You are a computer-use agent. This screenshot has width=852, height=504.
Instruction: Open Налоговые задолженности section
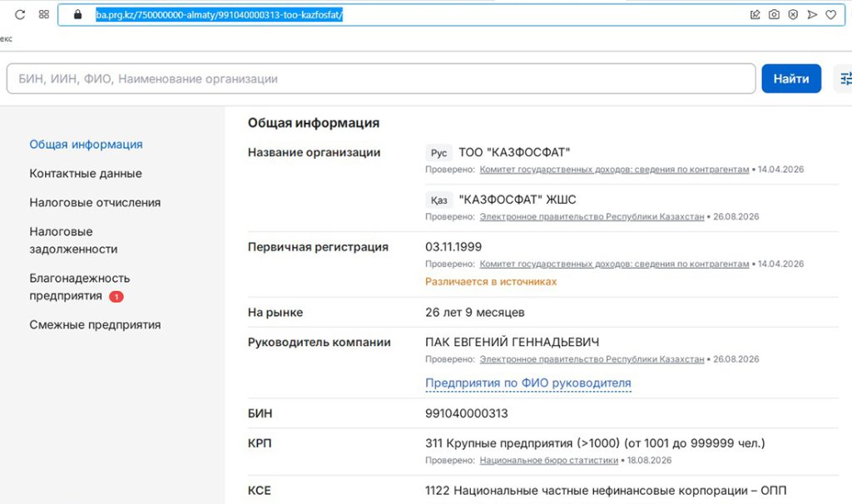[73, 240]
